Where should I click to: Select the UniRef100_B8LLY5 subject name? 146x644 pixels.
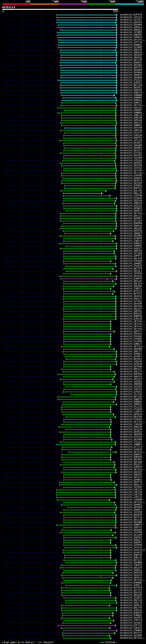[131, 193]
